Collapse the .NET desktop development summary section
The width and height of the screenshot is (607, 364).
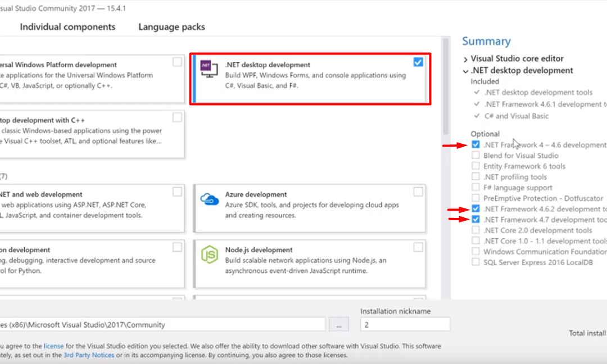[x=465, y=71]
